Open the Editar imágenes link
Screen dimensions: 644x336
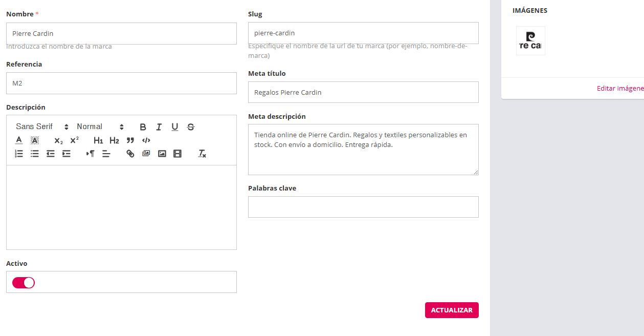620,89
